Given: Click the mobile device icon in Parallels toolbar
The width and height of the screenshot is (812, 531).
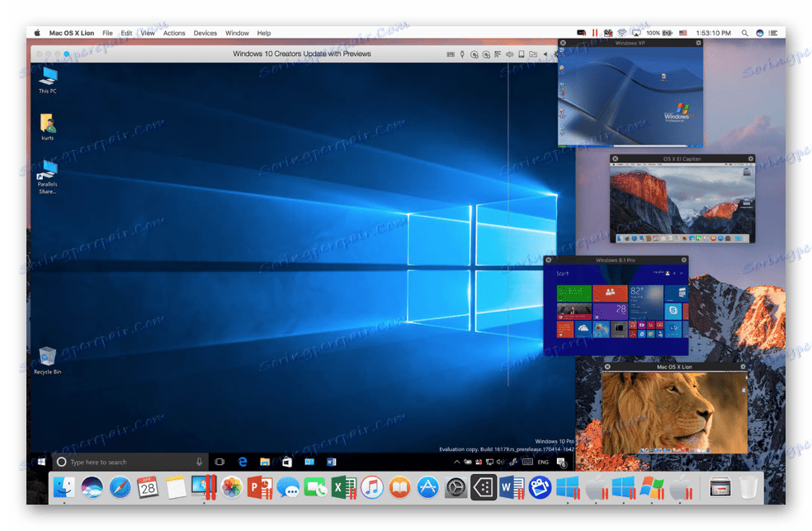Looking at the screenshot, I should coord(522,54).
